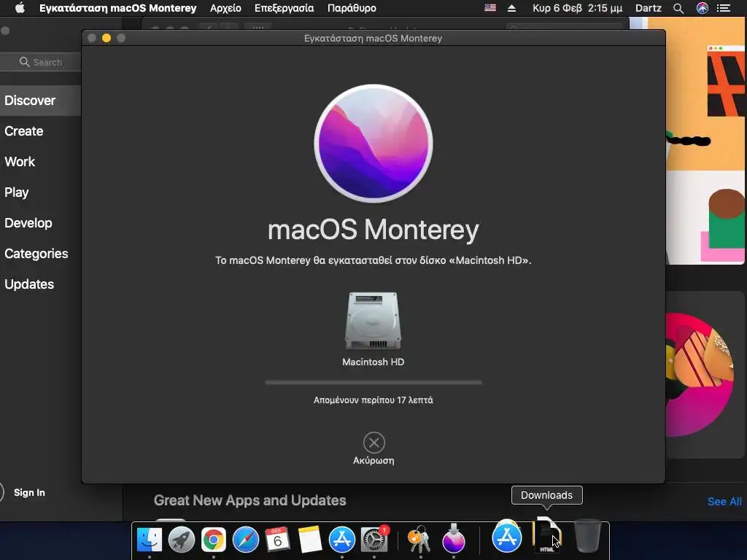Select Discover in App Store sidebar
The image size is (747, 560).
(41, 101)
